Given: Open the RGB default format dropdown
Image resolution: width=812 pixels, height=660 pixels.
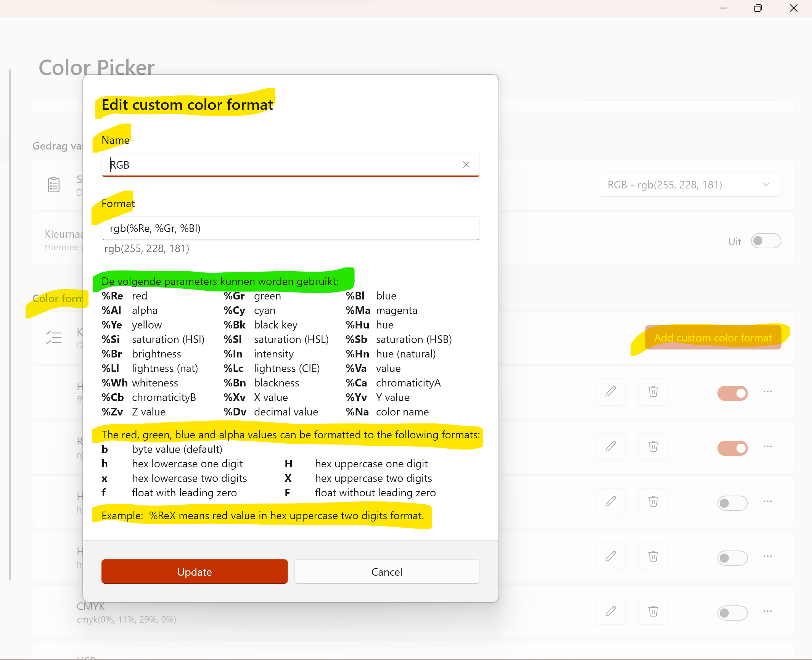Looking at the screenshot, I should [x=689, y=185].
